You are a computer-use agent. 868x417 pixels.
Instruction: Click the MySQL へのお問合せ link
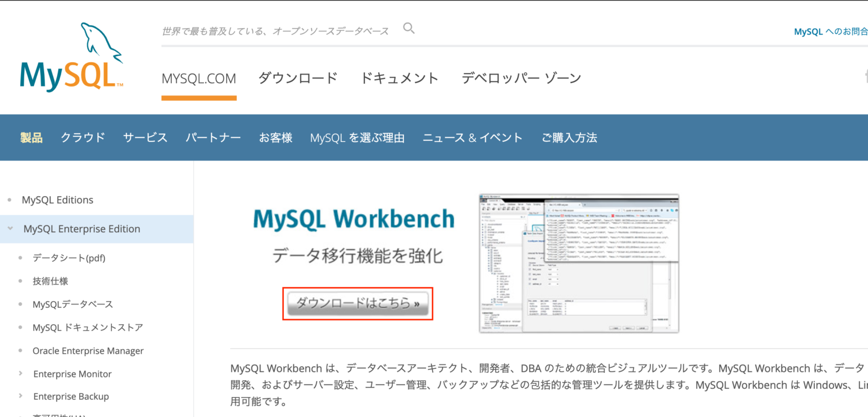click(x=831, y=32)
